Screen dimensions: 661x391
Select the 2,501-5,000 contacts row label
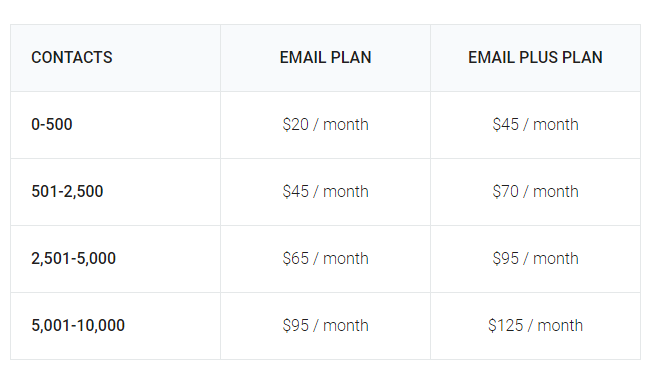73,258
